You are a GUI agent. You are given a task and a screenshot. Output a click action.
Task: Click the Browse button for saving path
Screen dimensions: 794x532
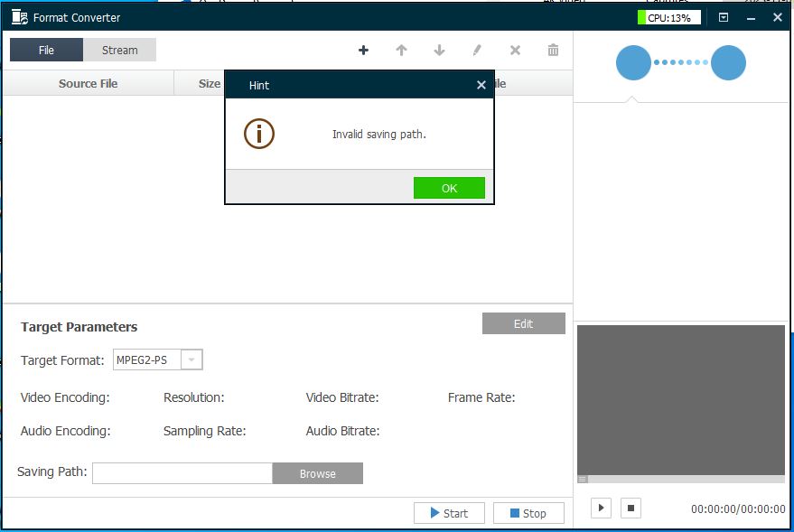click(317, 473)
